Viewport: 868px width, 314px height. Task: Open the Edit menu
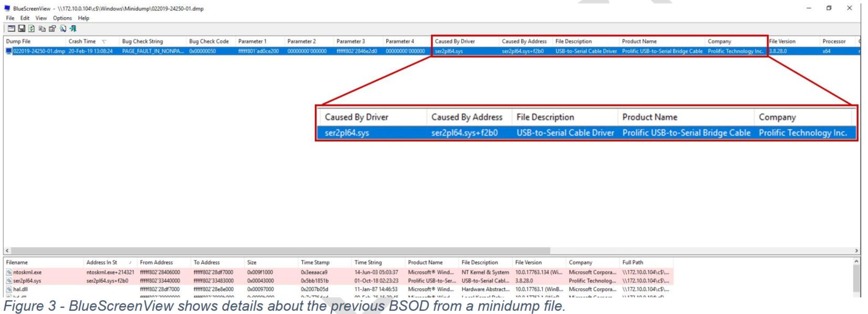25,18
